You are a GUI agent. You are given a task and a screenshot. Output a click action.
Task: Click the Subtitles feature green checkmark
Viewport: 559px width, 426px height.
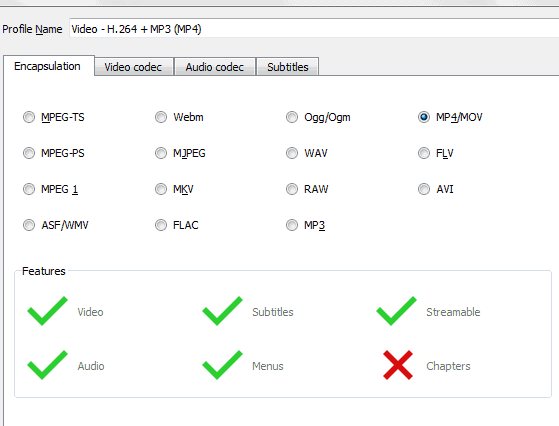pyautogui.click(x=222, y=311)
